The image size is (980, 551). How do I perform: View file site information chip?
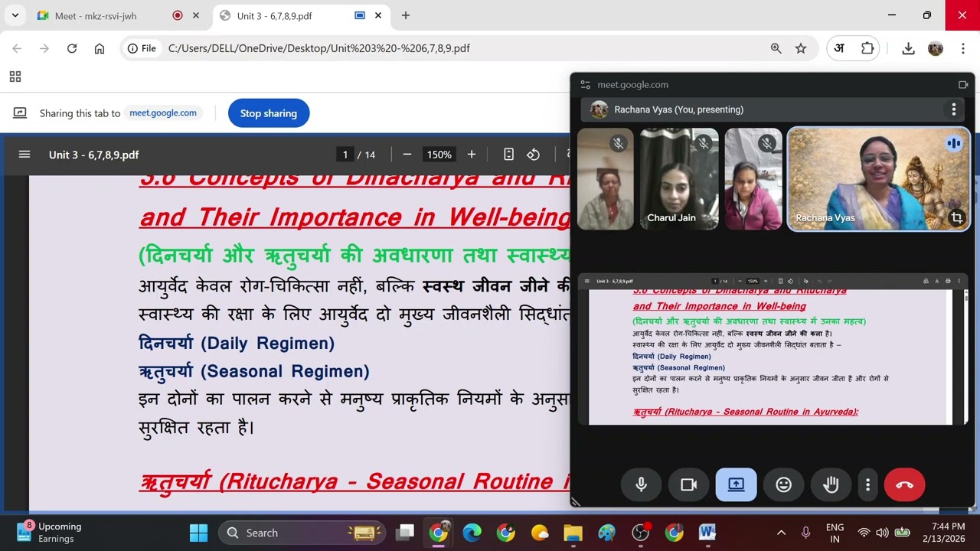tap(142, 48)
